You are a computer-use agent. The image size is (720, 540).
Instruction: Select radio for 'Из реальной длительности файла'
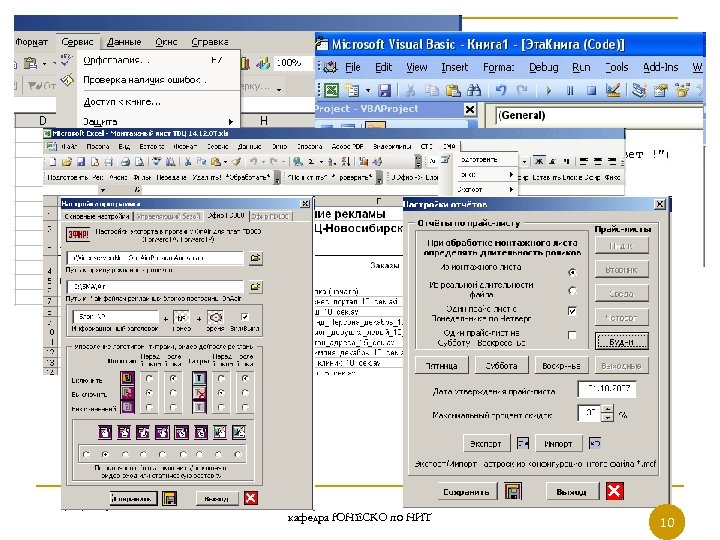[572, 290]
